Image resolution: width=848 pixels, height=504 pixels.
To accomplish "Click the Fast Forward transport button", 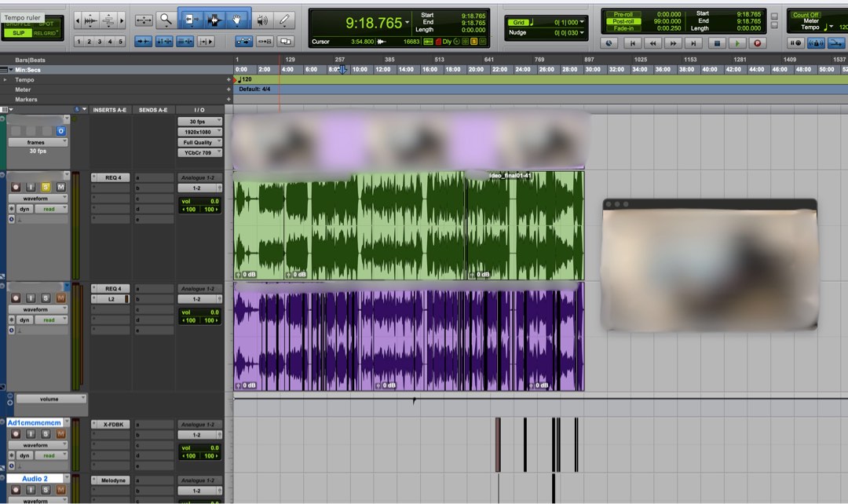I will [x=674, y=42].
